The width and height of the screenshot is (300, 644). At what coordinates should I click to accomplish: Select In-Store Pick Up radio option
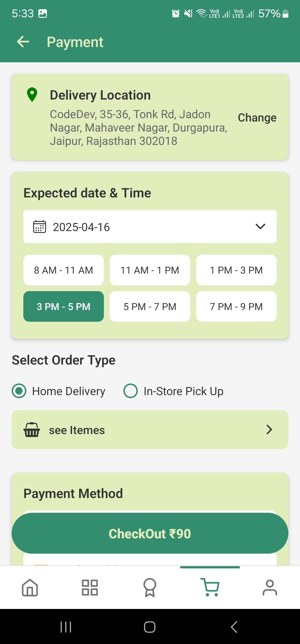tap(131, 391)
